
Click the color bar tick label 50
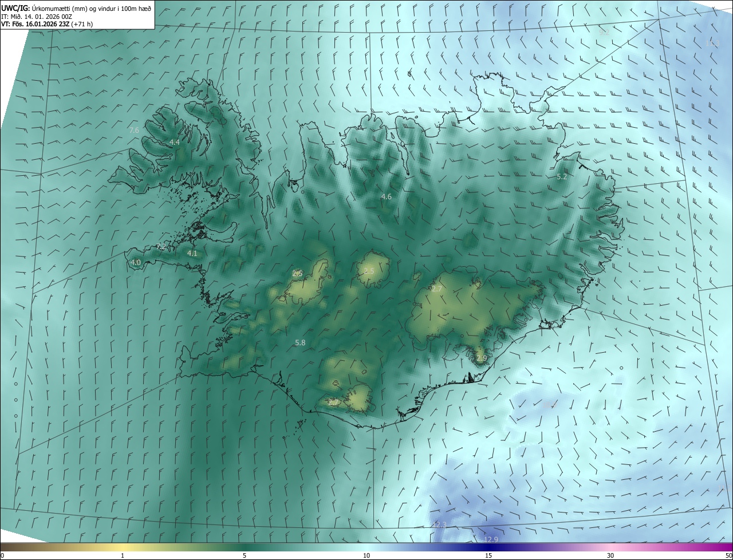point(728,555)
